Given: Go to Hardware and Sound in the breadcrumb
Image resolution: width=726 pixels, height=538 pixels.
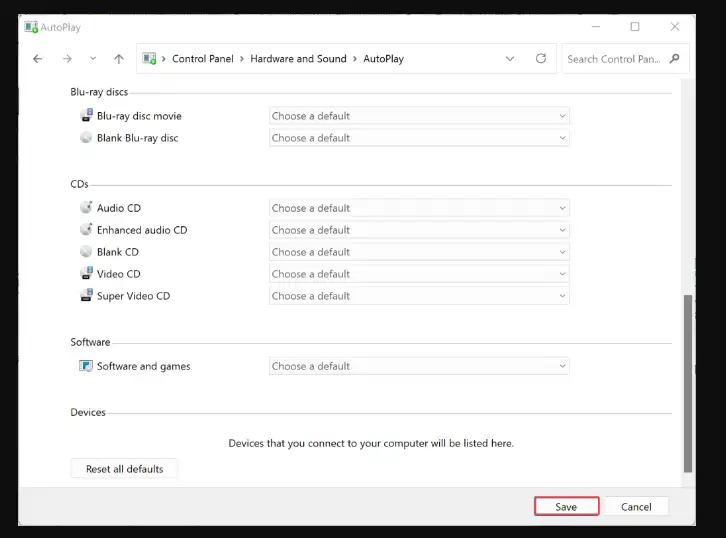Looking at the screenshot, I should 298,59.
